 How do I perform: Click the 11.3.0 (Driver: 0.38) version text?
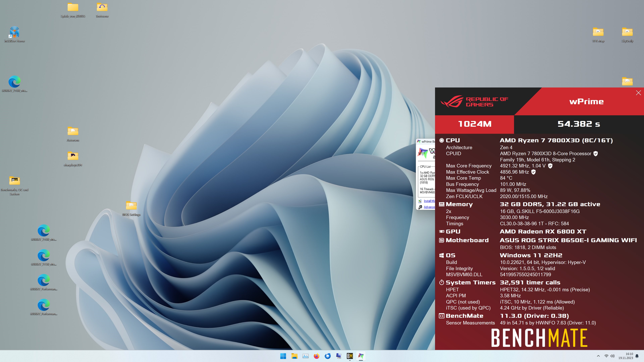point(534,316)
